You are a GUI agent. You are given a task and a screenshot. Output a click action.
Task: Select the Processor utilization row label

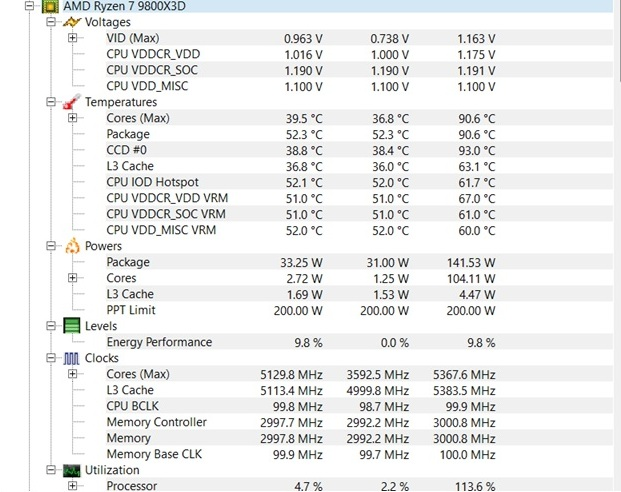coord(131,486)
